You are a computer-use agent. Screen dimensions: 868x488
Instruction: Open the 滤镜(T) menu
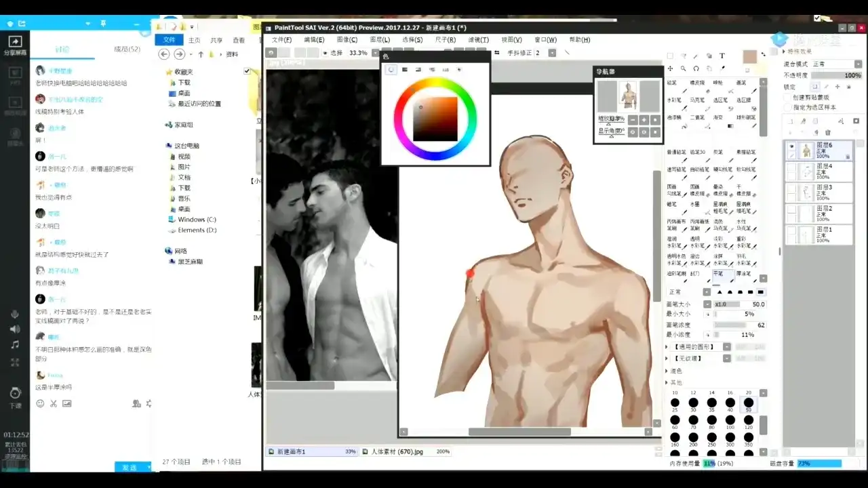pyautogui.click(x=478, y=40)
